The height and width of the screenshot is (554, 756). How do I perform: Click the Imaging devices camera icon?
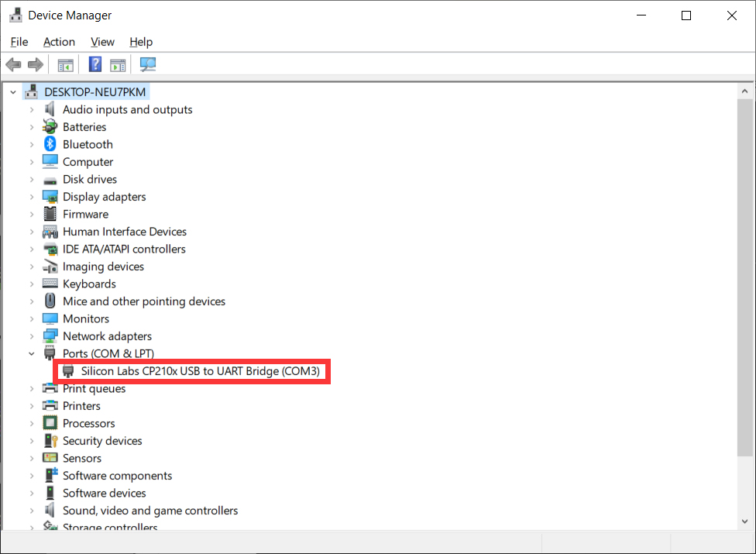[x=50, y=266]
